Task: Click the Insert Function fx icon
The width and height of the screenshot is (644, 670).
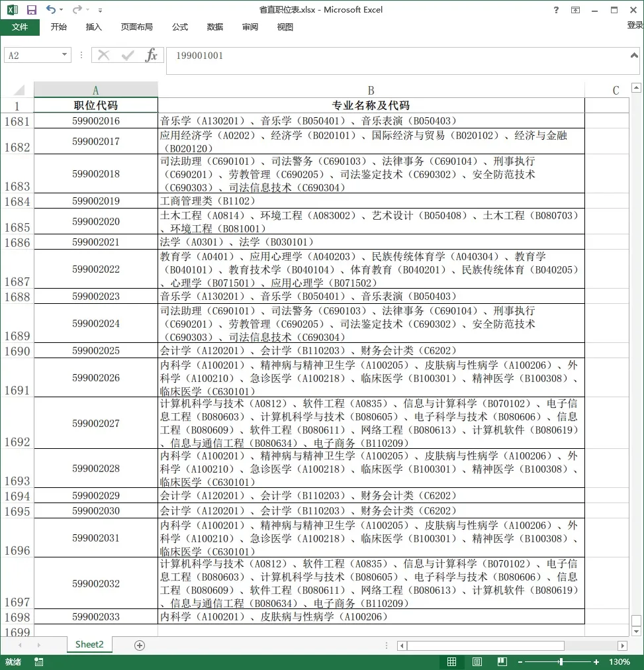Action: tap(152, 56)
